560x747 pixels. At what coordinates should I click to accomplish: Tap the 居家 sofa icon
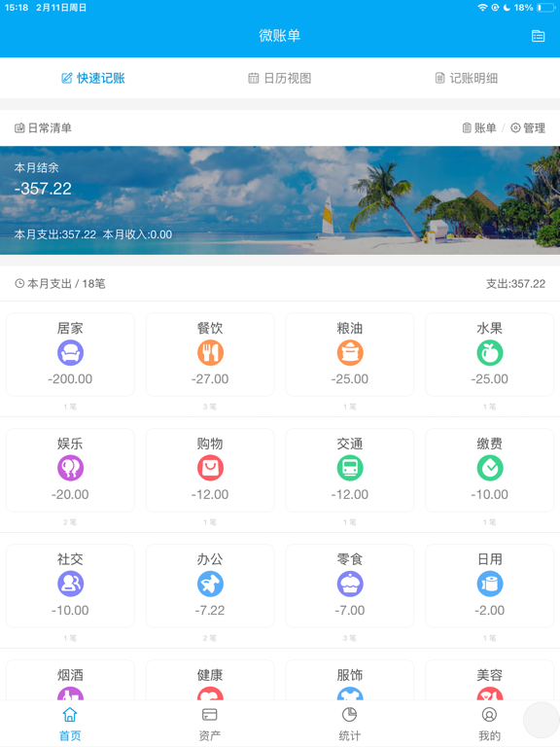[x=70, y=353]
